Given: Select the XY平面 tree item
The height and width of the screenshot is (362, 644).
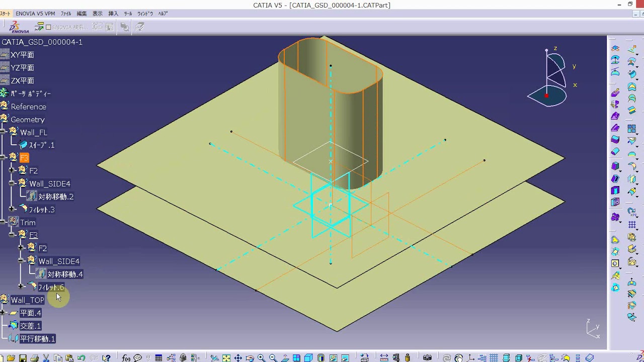Looking at the screenshot, I should pyautogui.click(x=22, y=55).
